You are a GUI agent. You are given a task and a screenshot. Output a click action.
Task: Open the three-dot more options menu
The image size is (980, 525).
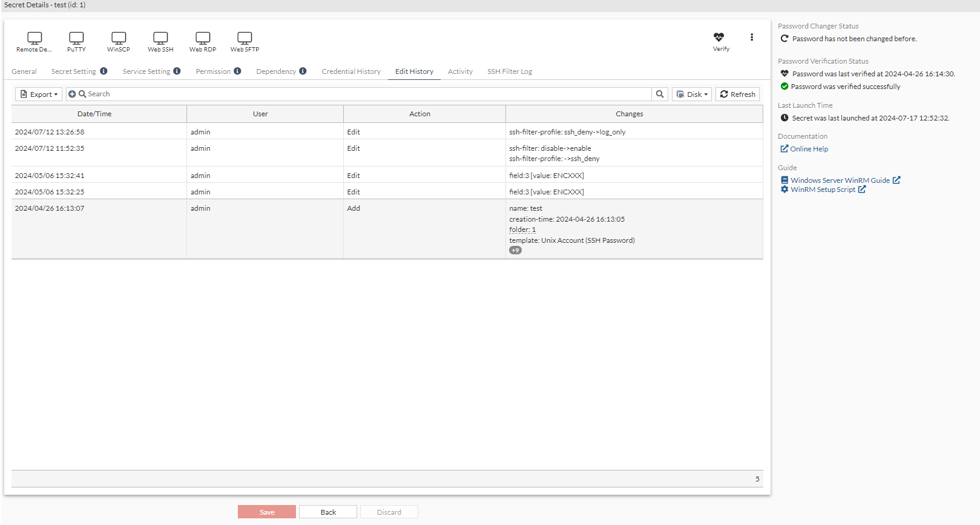(752, 37)
